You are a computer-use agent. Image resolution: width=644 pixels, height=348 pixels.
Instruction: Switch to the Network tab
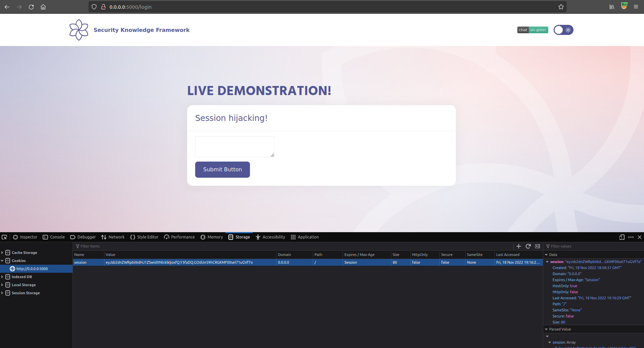[113, 237]
